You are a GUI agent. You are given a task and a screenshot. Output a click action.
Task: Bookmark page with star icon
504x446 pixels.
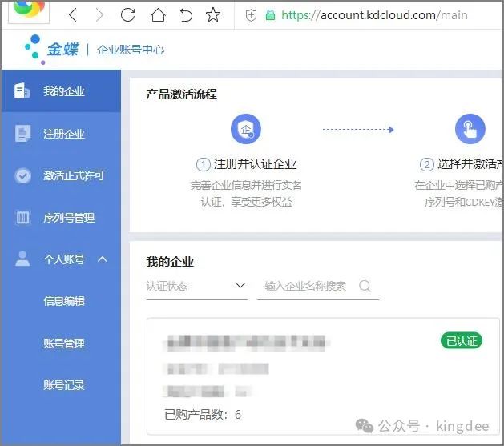(213, 15)
